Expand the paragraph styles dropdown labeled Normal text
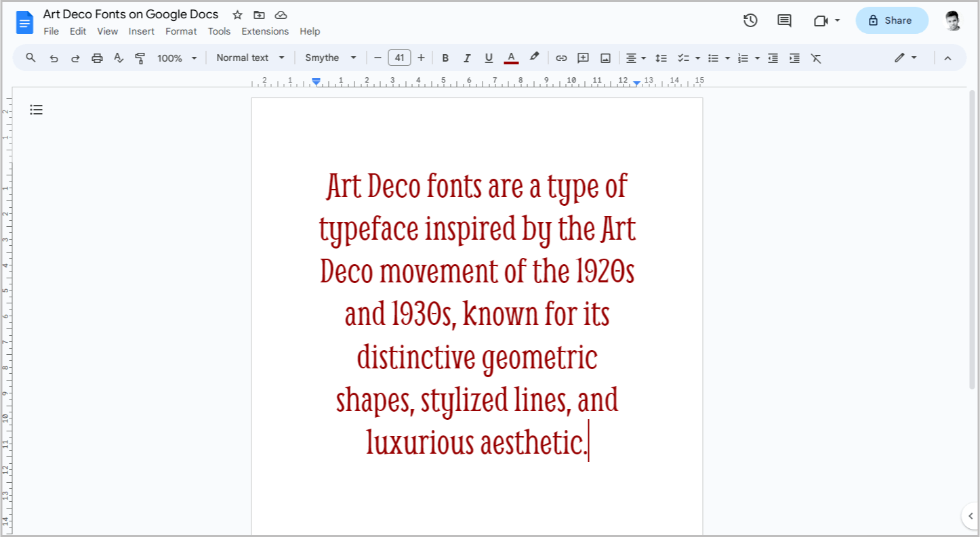The height and width of the screenshot is (537, 980). 249,58
